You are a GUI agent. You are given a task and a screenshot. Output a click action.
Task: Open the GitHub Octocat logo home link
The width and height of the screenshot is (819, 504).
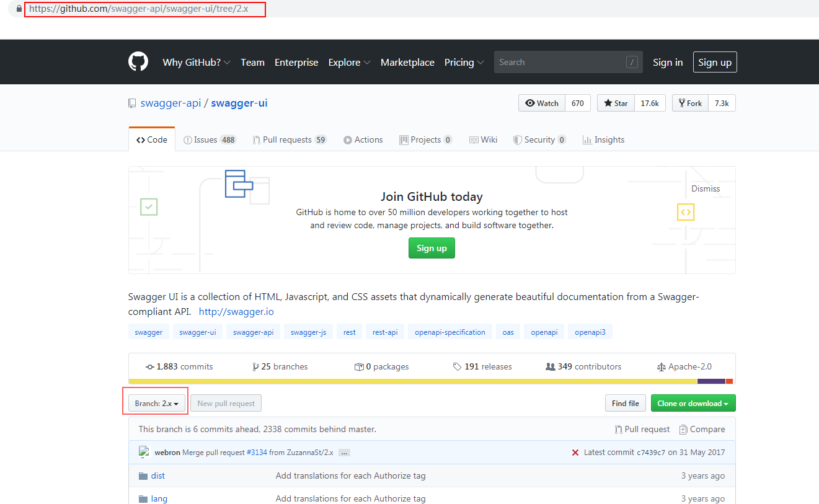coord(138,62)
